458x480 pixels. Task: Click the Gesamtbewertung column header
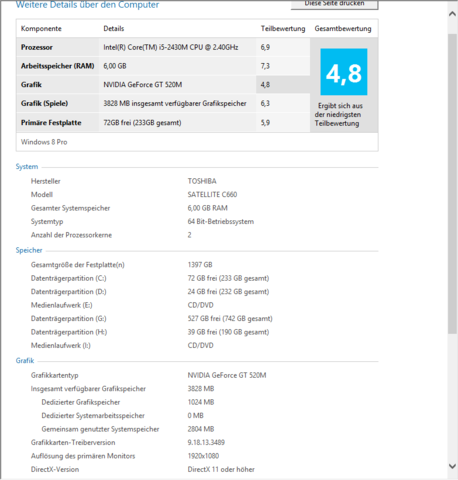click(343, 29)
